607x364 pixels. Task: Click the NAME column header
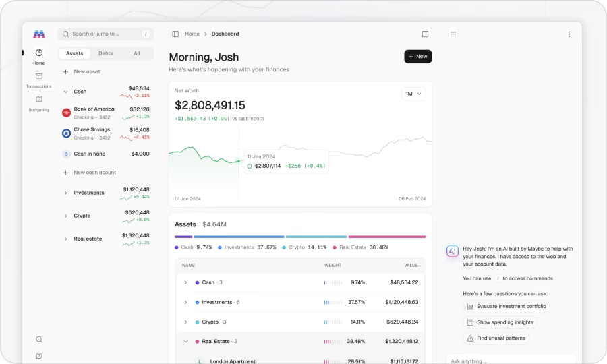coord(188,266)
